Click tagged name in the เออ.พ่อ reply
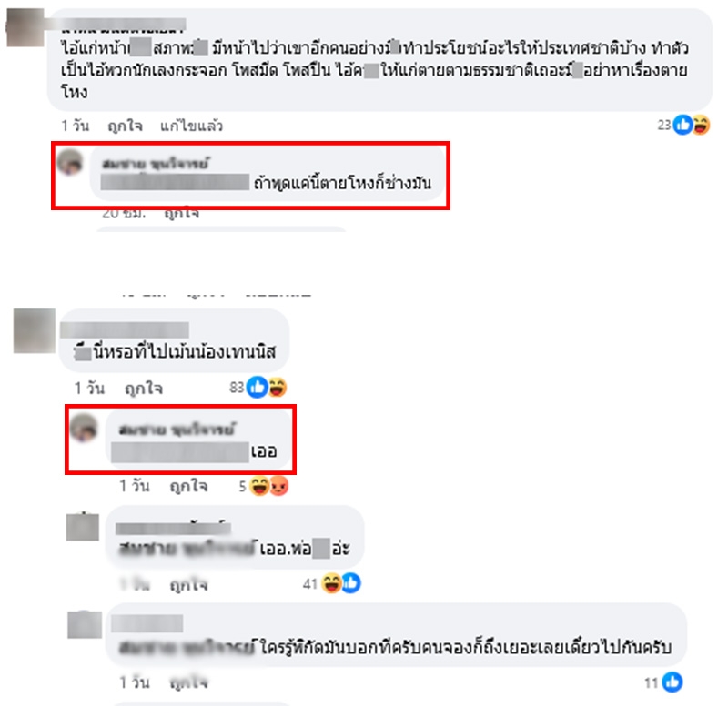This screenshot has height=728, width=728. point(187,549)
